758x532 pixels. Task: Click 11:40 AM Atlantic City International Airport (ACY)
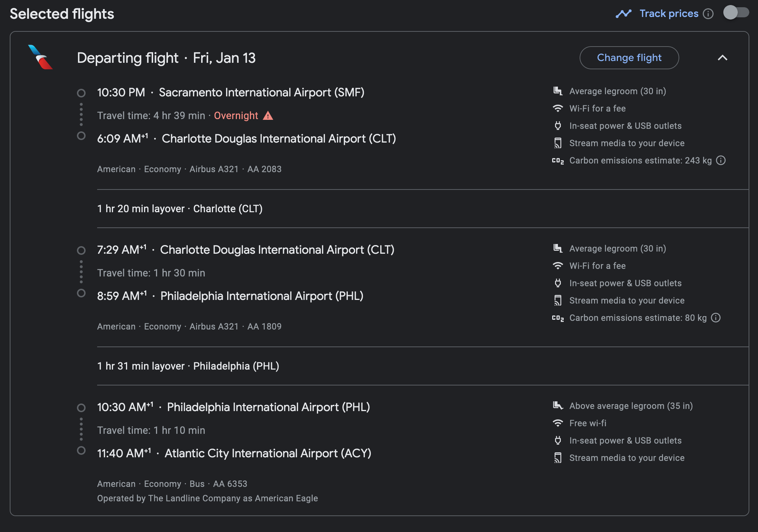[234, 453]
